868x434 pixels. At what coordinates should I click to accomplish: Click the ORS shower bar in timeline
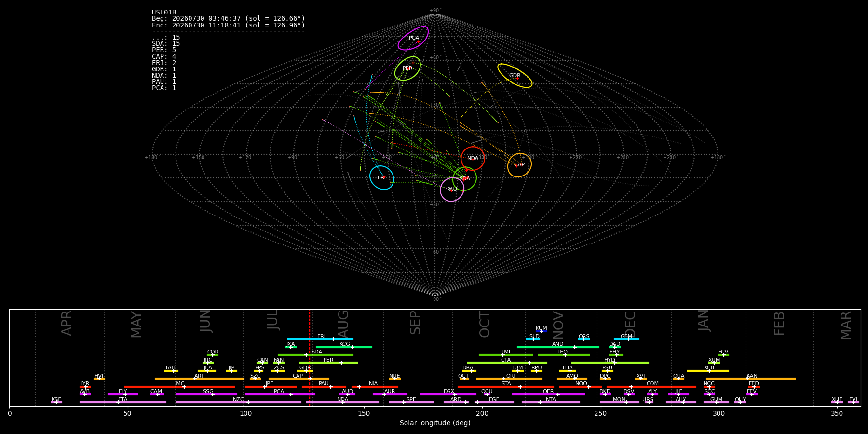coord(584,339)
